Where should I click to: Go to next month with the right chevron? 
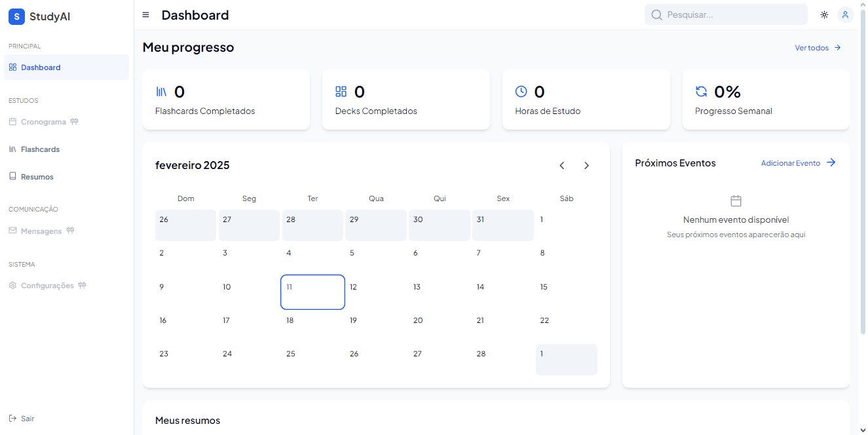point(586,165)
